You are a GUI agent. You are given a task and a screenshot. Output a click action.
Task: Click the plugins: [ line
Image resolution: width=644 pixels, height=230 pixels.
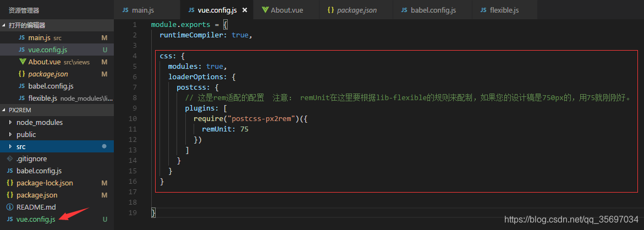206,108
